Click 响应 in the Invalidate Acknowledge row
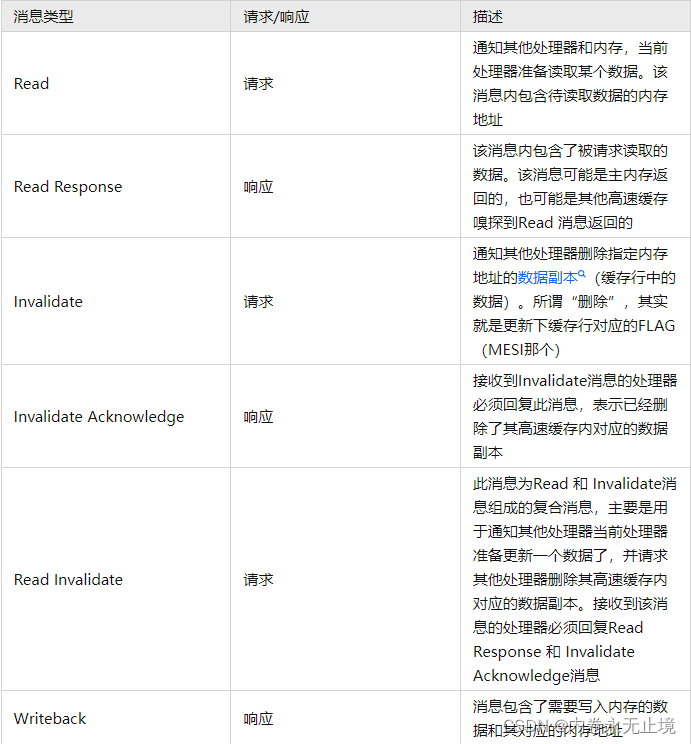Viewport: 691px width, 744px height. [x=259, y=417]
